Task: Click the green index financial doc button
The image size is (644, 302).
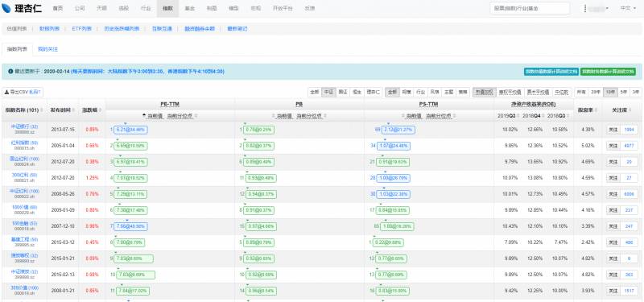Action: coord(608,72)
